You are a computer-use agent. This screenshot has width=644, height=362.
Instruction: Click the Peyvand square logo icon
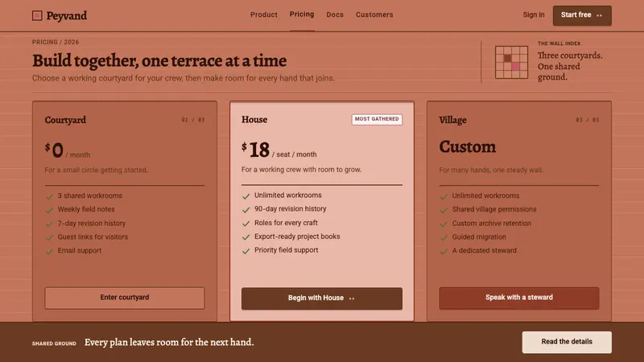coord(37,15)
